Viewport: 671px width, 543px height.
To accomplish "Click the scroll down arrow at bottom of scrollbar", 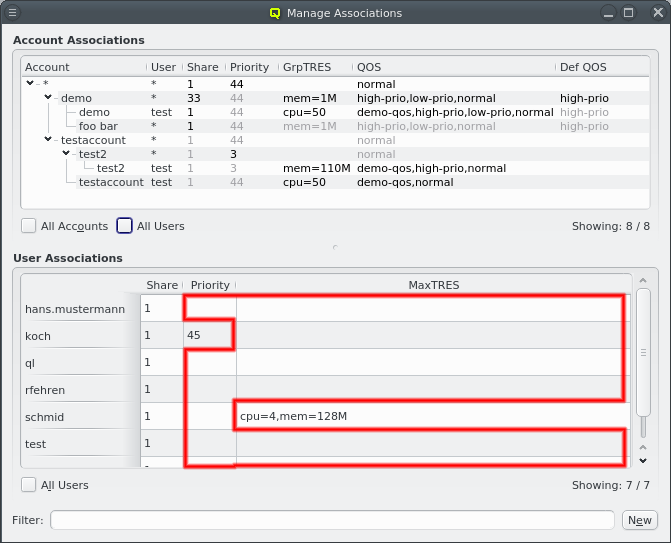I will pos(643,461).
